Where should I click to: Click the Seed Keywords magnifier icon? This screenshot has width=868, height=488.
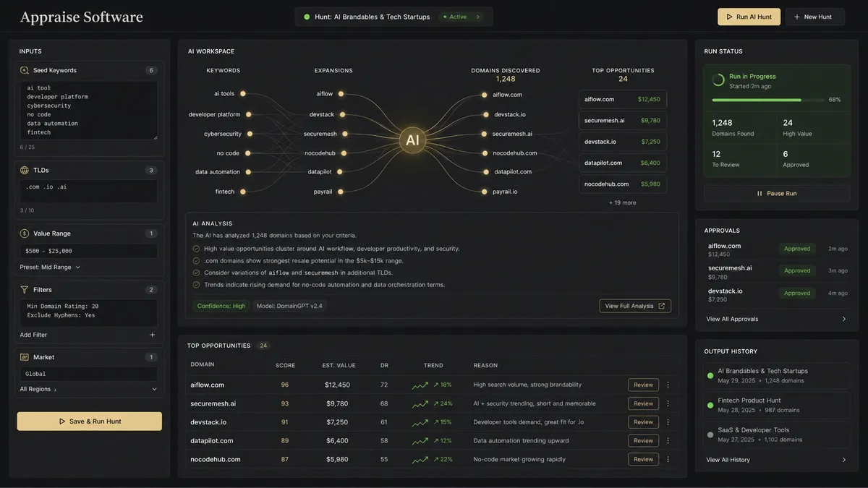pos(25,70)
